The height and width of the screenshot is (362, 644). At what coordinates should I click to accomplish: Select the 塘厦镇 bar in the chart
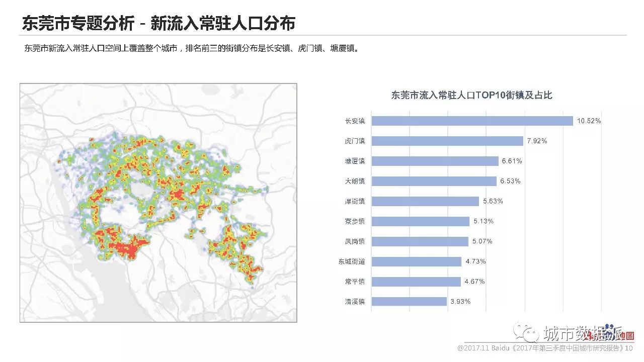(435, 161)
